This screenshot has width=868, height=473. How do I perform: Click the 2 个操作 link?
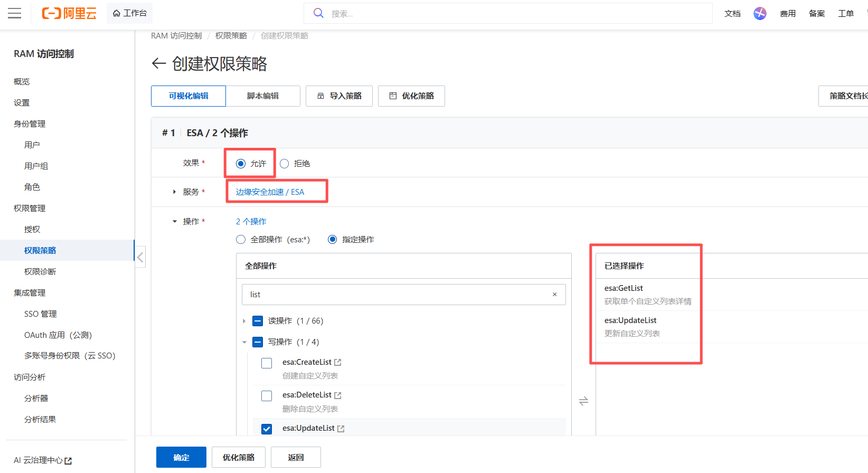[x=251, y=222]
